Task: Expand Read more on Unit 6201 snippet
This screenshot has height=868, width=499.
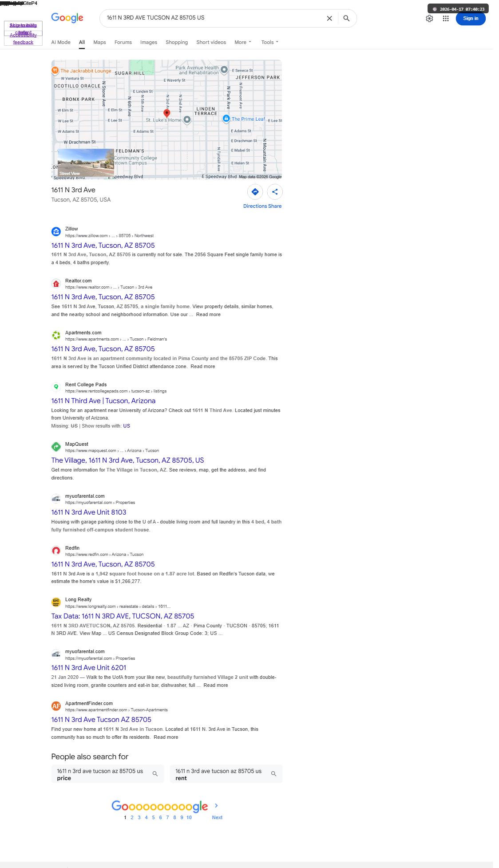Action: 216,685
